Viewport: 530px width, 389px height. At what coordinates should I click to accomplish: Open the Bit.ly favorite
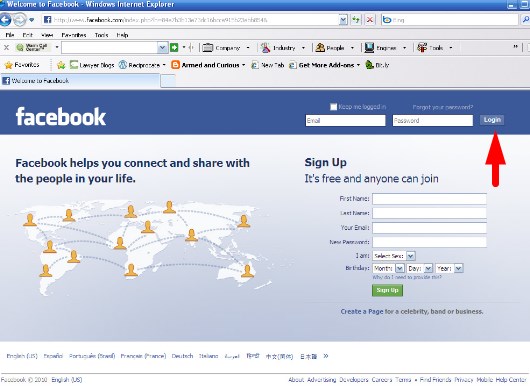pos(378,65)
